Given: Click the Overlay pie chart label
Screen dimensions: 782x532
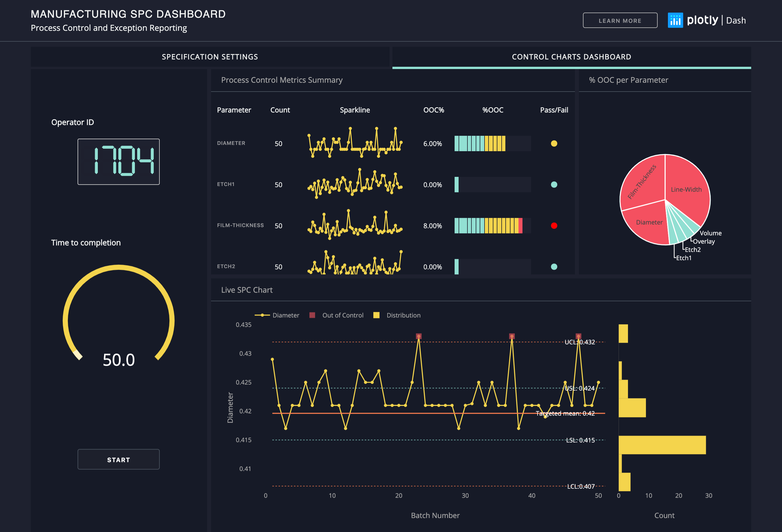Looking at the screenshot, I should point(704,242).
